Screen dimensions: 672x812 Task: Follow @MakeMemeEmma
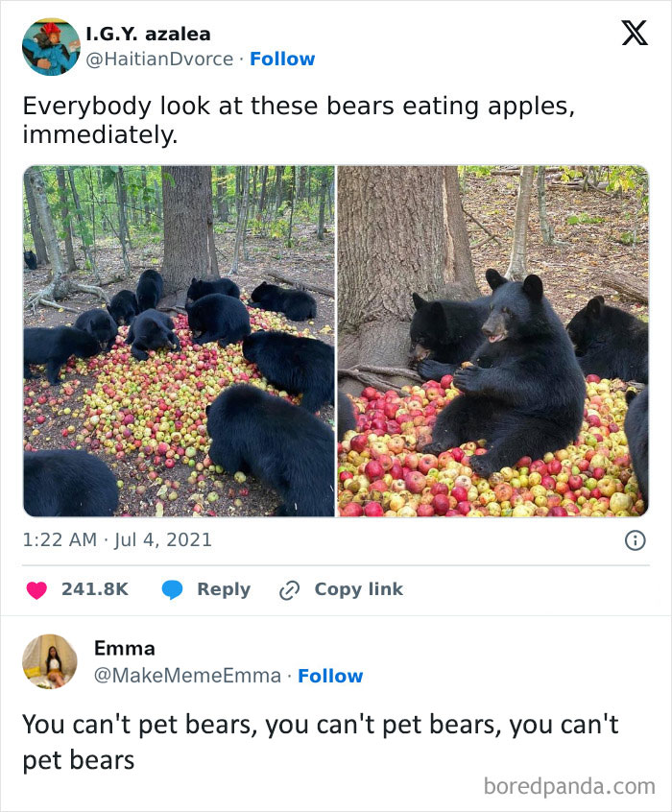[329, 677]
